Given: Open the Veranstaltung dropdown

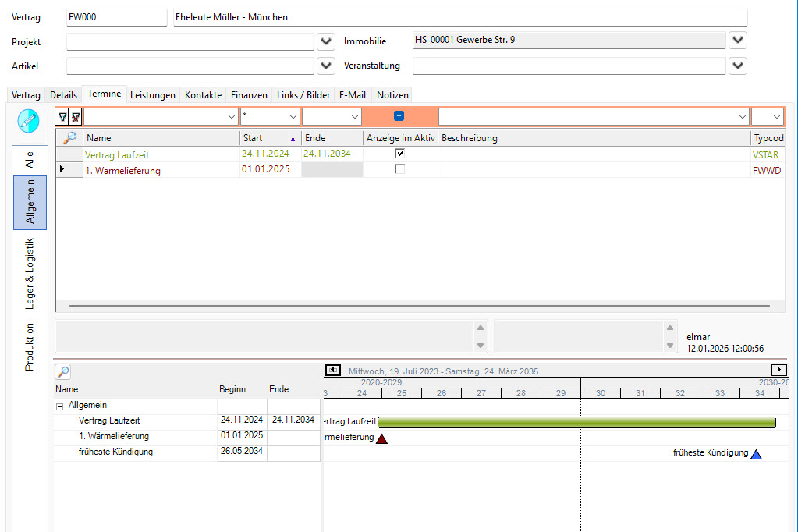Looking at the screenshot, I should click(737, 66).
